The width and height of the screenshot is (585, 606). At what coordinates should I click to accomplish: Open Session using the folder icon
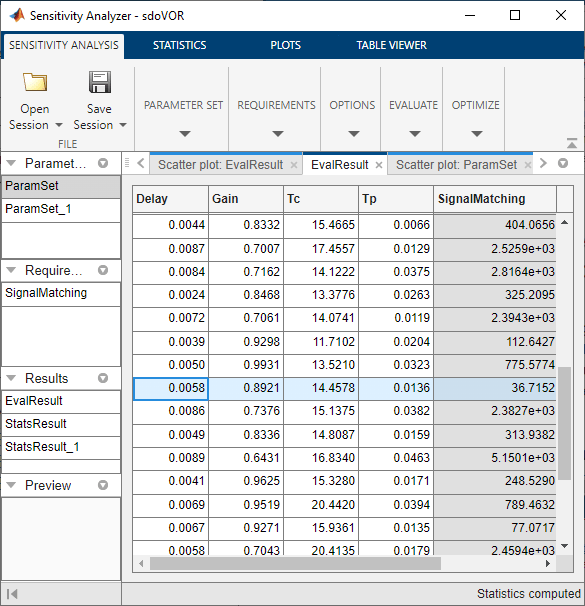pyautogui.click(x=35, y=82)
